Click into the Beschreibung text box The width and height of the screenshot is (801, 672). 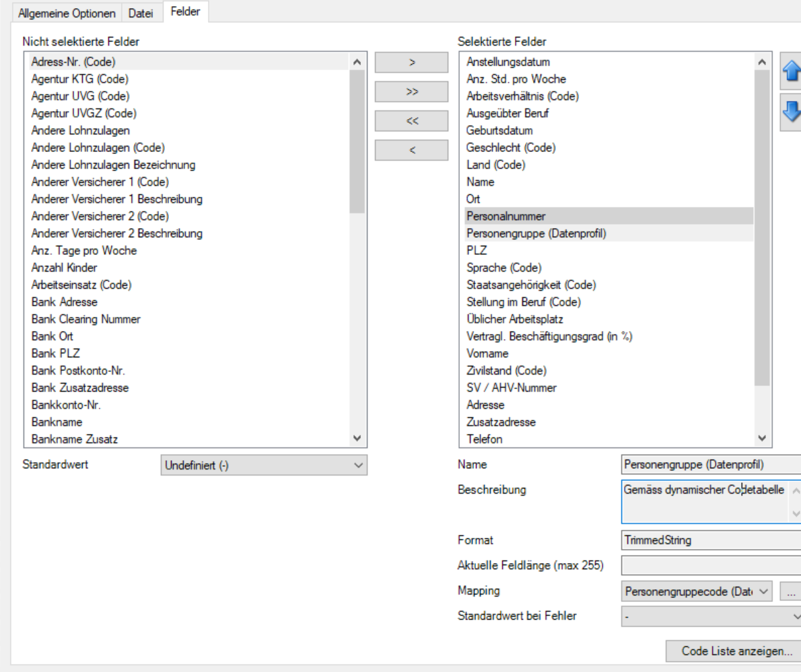coord(711,501)
